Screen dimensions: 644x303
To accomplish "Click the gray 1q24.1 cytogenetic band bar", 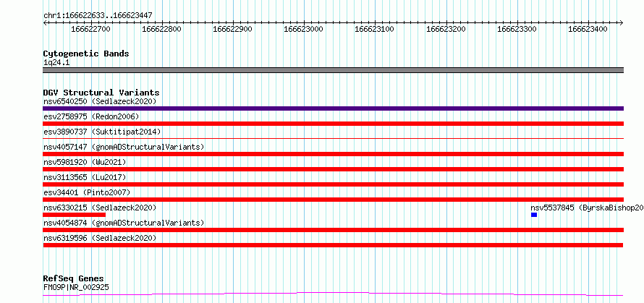I will 333,70.
